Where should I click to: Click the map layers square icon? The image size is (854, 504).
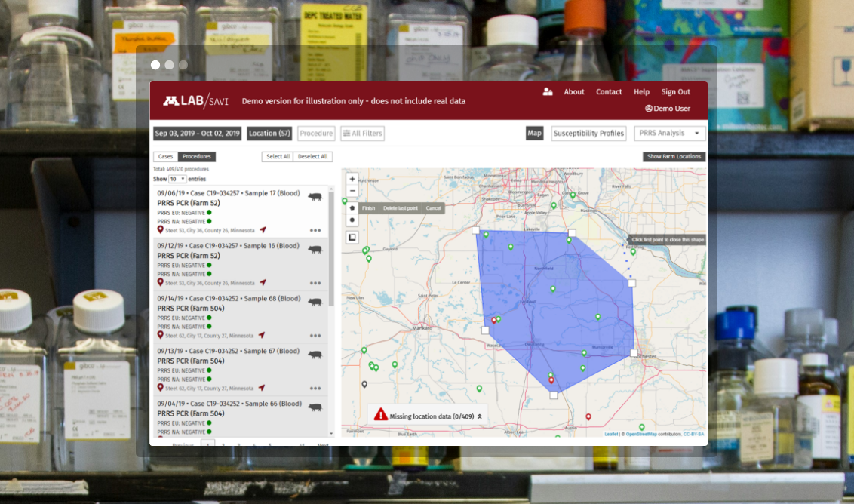click(352, 237)
